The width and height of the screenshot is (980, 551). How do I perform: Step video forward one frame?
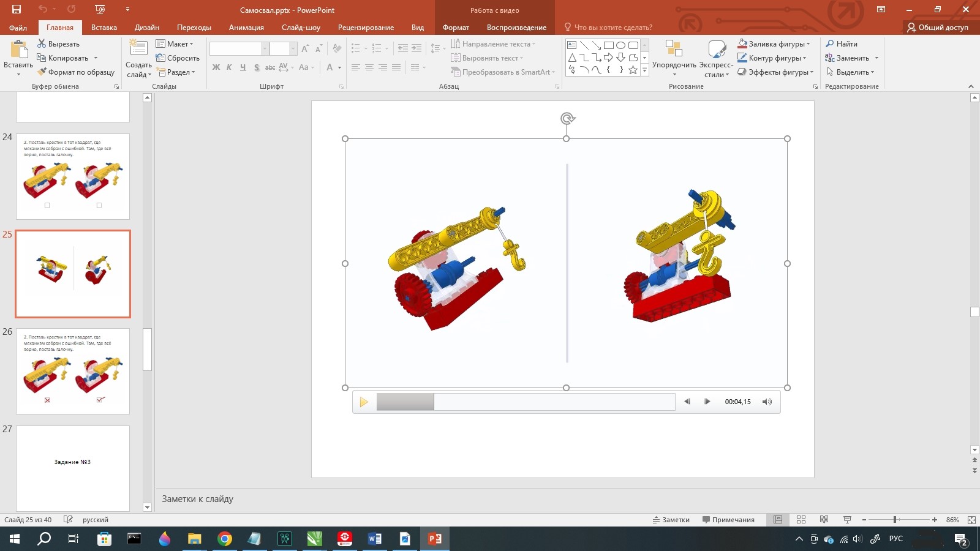coord(707,402)
